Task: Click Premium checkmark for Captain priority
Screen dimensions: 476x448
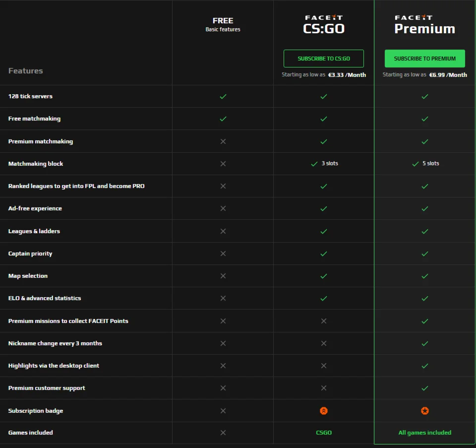Action: pos(425,254)
